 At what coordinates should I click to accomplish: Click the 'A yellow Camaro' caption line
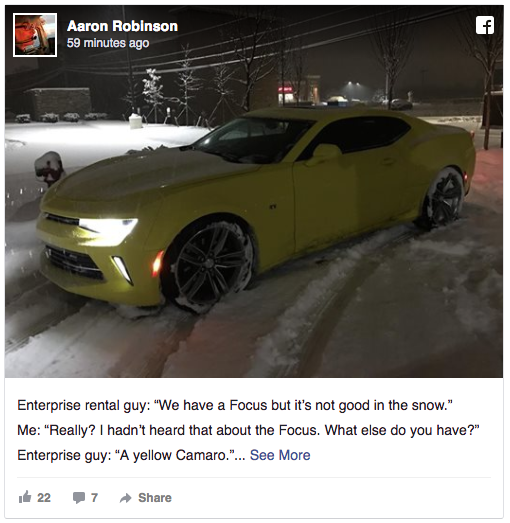[131, 455]
